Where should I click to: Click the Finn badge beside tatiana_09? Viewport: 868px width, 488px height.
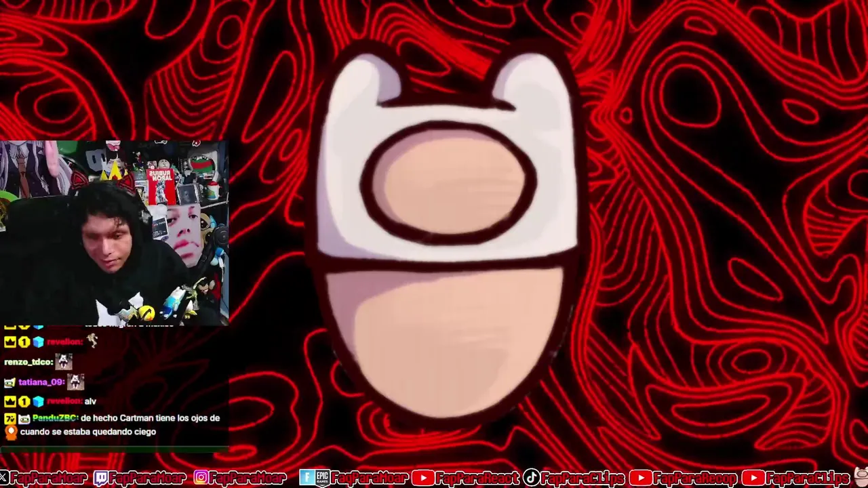point(9,382)
